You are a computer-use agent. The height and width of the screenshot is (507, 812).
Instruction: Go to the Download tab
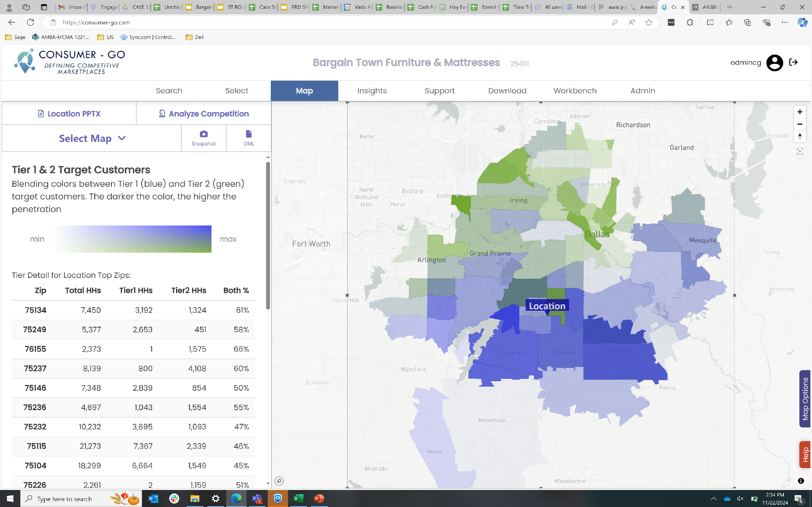(x=507, y=91)
